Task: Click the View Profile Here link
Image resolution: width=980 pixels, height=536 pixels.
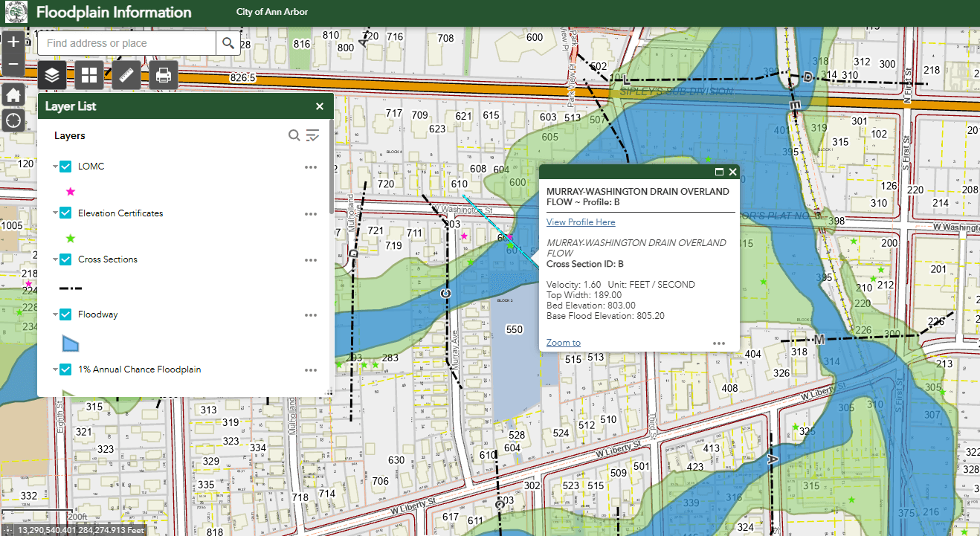Action: coord(580,222)
